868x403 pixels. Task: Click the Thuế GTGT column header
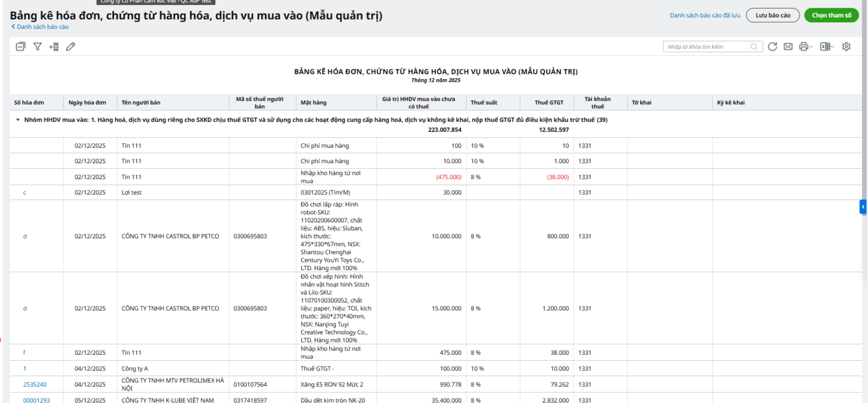(549, 103)
